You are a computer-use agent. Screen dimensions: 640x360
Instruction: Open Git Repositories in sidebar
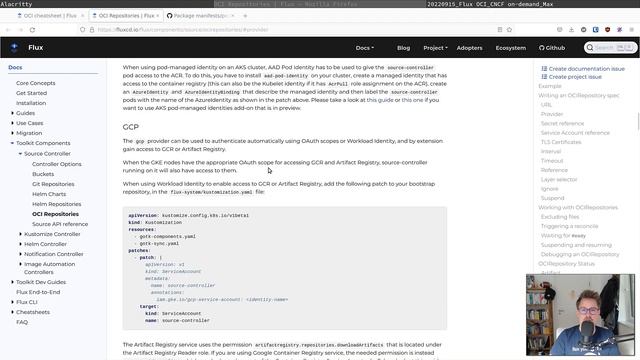coord(53,184)
